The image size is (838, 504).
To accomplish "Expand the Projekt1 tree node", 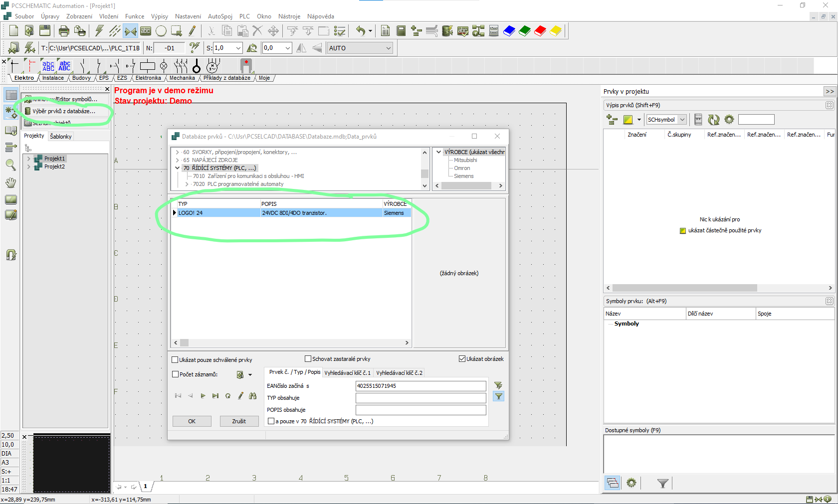I will coord(29,159).
